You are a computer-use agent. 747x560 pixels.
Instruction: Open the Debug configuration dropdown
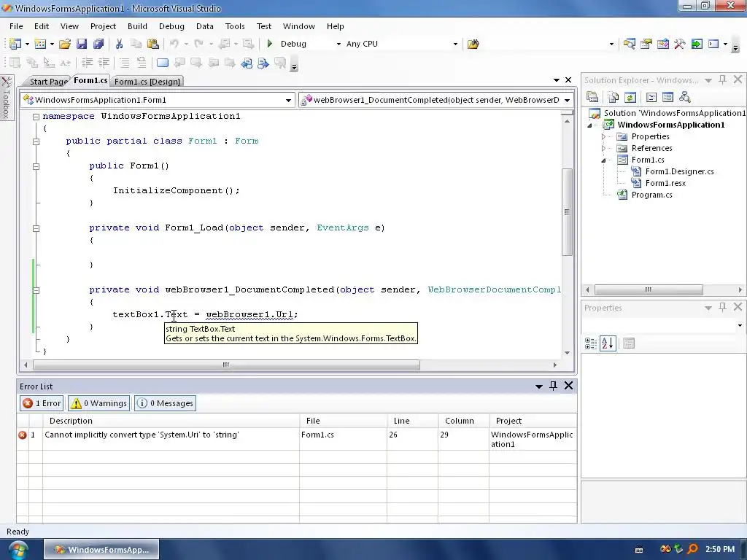338,44
